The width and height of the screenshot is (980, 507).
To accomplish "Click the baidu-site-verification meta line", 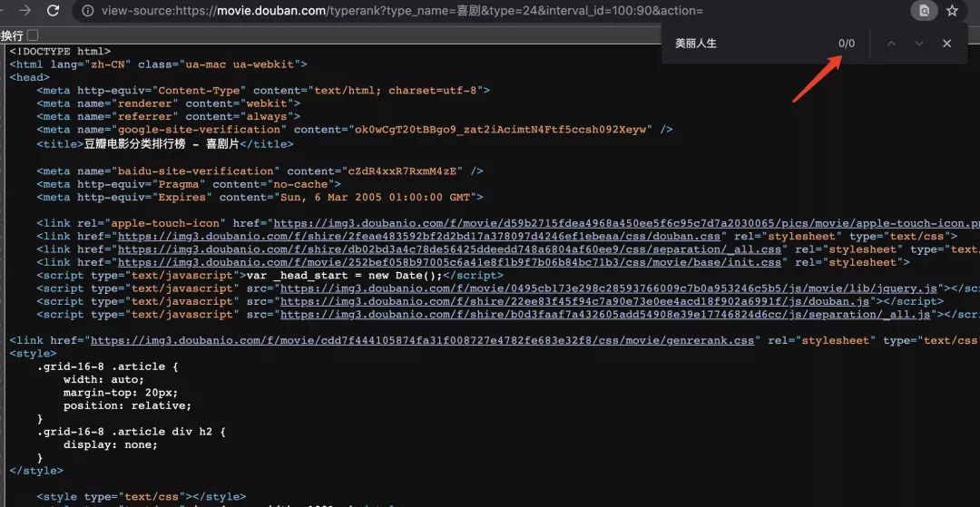I will pos(260,171).
